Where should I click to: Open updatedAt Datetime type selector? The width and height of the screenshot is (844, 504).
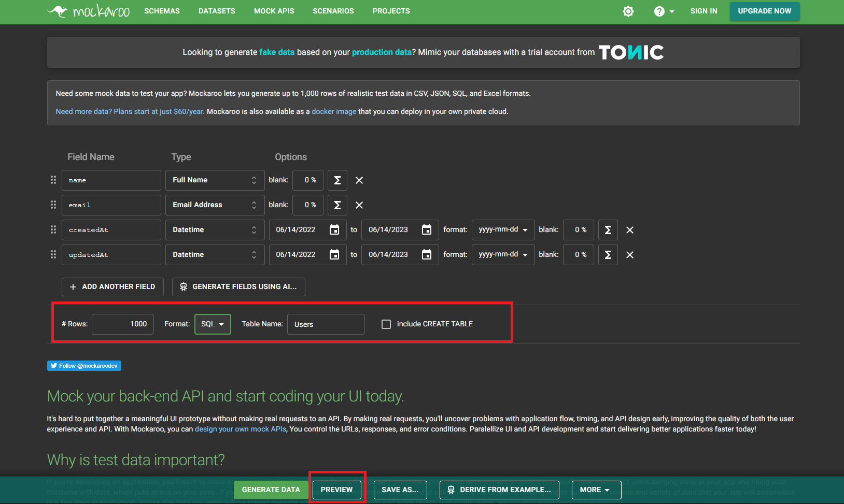point(215,255)
